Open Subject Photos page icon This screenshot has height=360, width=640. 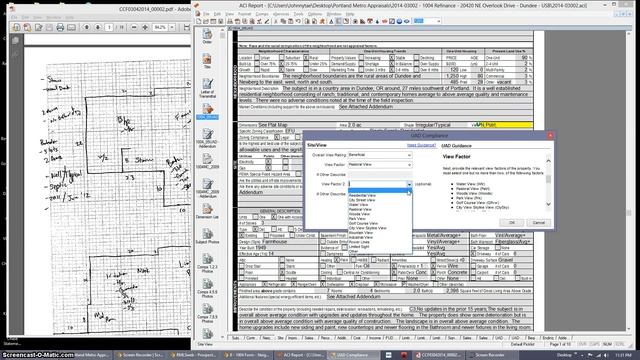207,236
